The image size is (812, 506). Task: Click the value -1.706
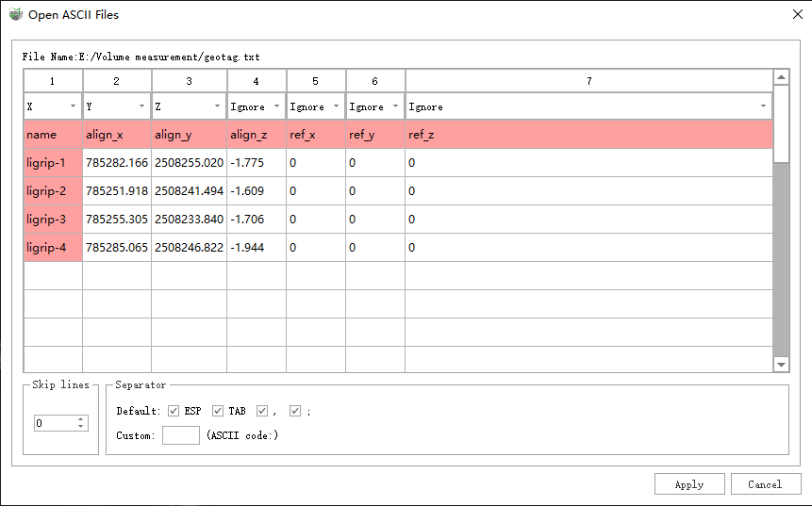(257, 220)
